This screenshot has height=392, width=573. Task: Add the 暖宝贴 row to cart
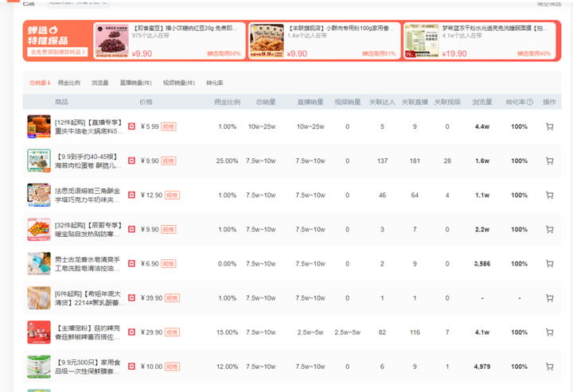tap(549, 230)
